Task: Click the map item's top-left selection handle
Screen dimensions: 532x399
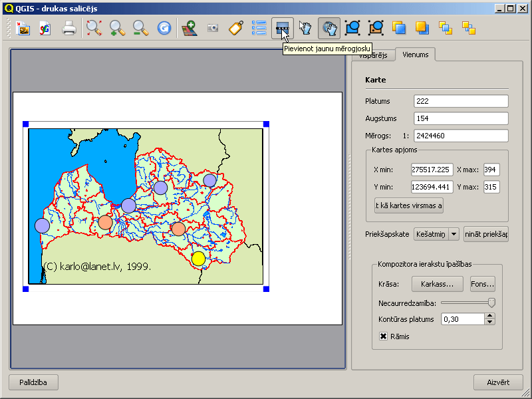Action: click(x=25, y=124)
